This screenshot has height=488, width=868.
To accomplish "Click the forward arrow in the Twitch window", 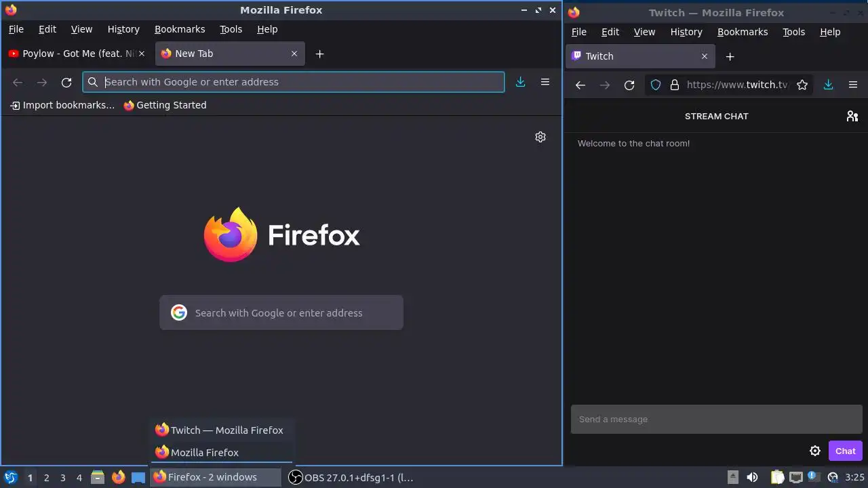I will [605, 85].
